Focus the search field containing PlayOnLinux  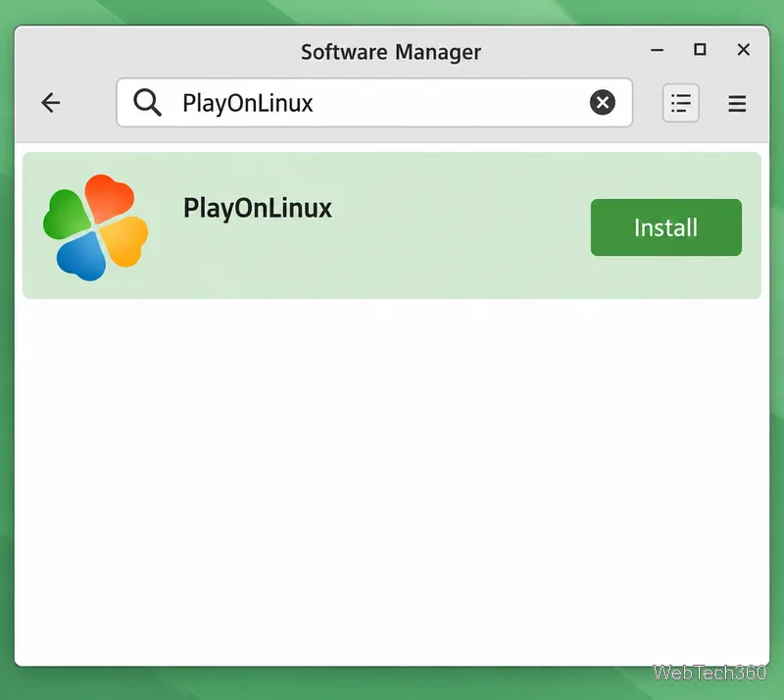click(374, 103)
